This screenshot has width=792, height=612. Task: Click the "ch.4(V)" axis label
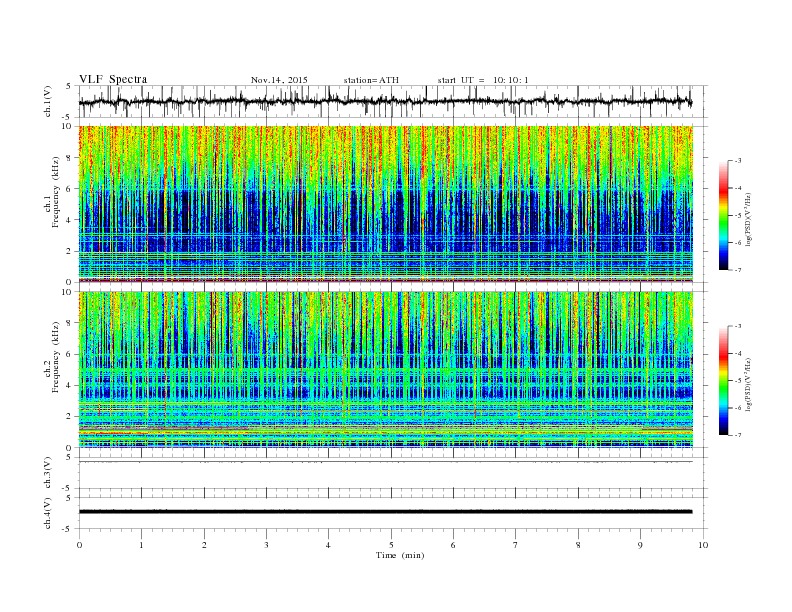(x=48, y=513)
